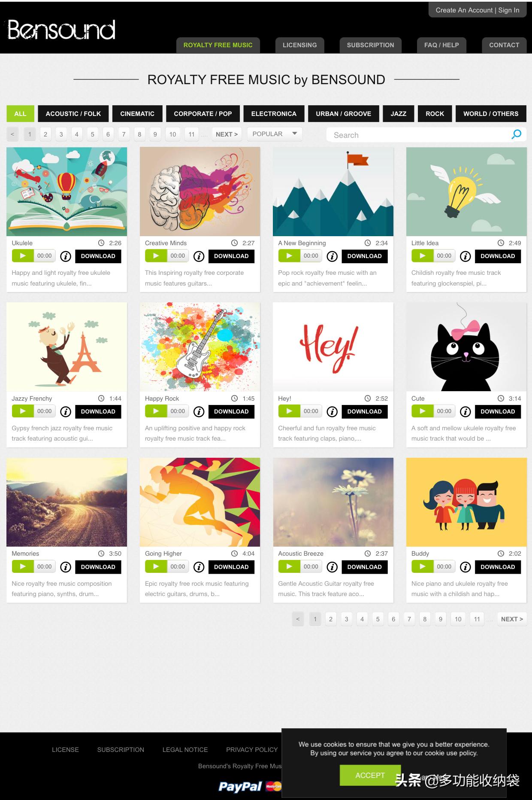The image size is (532, 800).
Task: Open info icon for Creative Minds
Action: coord(199,256)
